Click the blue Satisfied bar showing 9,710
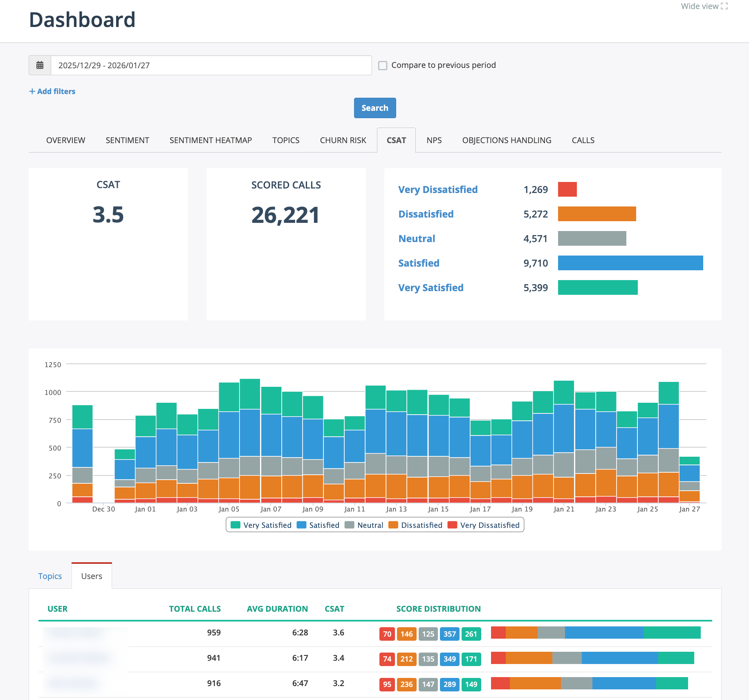The width and height of the screenshot is (749, 700). [x=630, y=263]
